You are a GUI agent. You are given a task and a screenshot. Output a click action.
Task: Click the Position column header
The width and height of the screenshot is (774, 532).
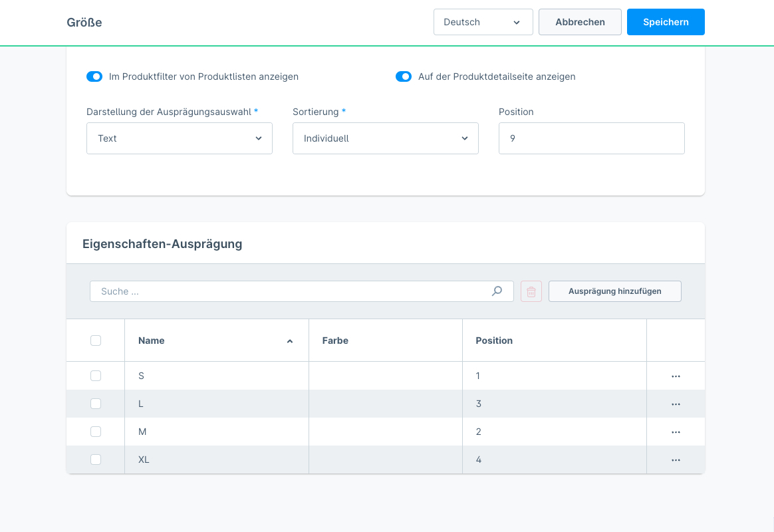tap(494, 340)
